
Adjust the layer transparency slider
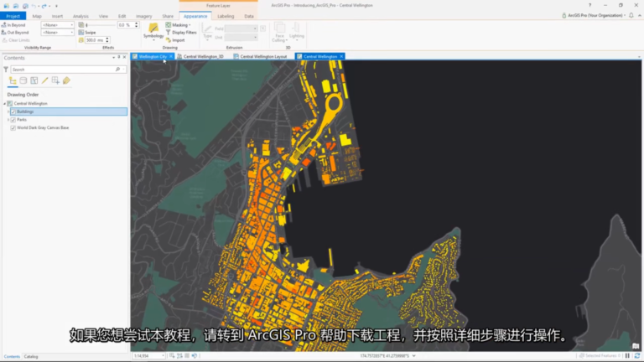101,25
